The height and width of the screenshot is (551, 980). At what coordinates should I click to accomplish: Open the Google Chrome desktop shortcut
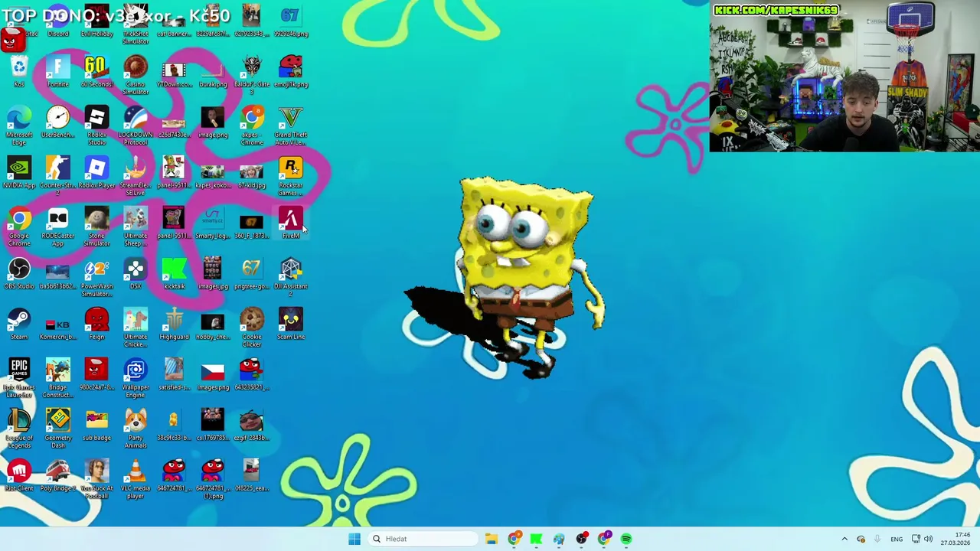click(x=19, y=227)
